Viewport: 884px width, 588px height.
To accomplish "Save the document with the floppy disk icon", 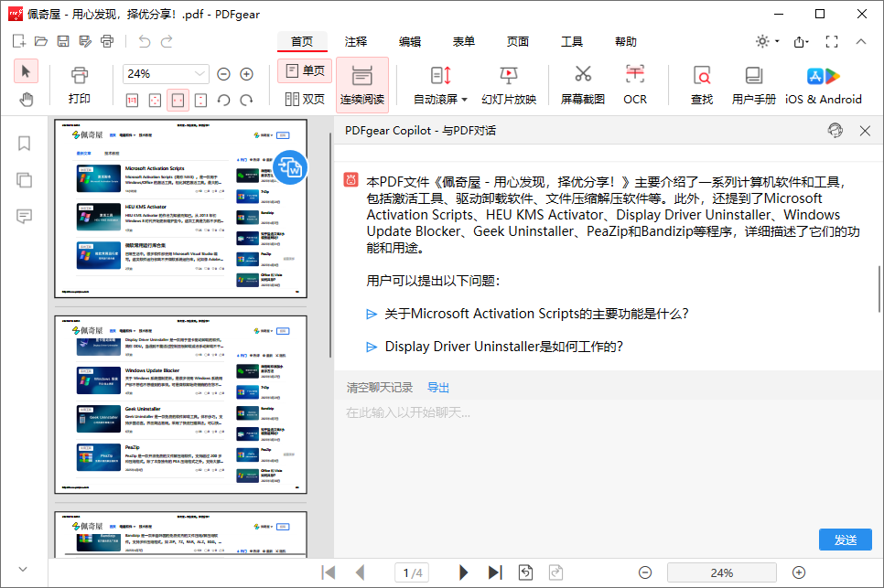I will (63, 41).
